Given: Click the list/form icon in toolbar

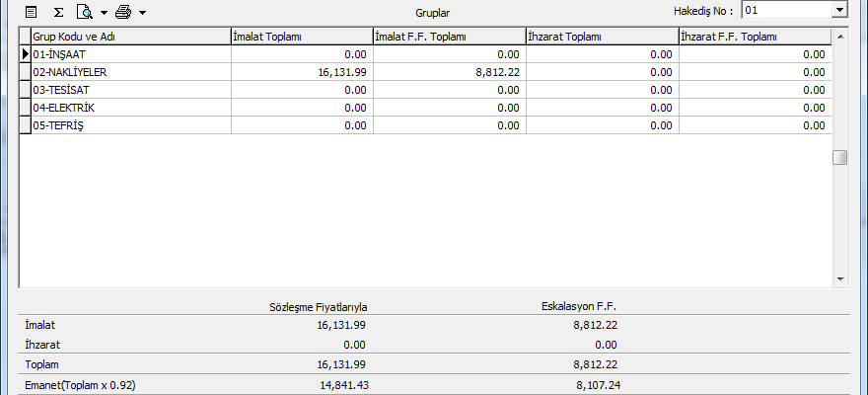Looking at the screenshot, I should point(32,13).
